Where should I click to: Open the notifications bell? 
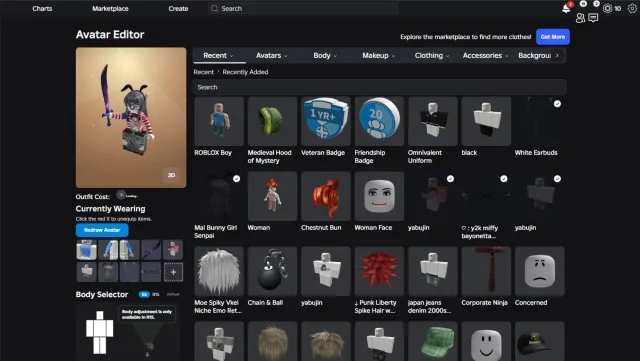tap(566, 8)
